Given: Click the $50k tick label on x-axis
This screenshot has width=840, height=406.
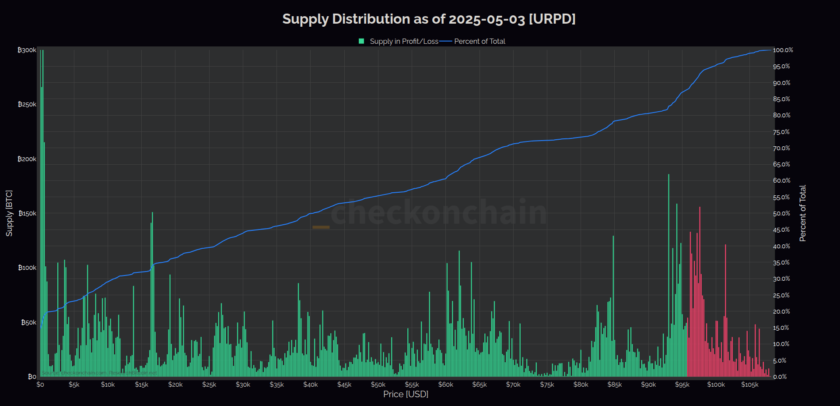Looking at the screenshot, I should coord(378,384).
